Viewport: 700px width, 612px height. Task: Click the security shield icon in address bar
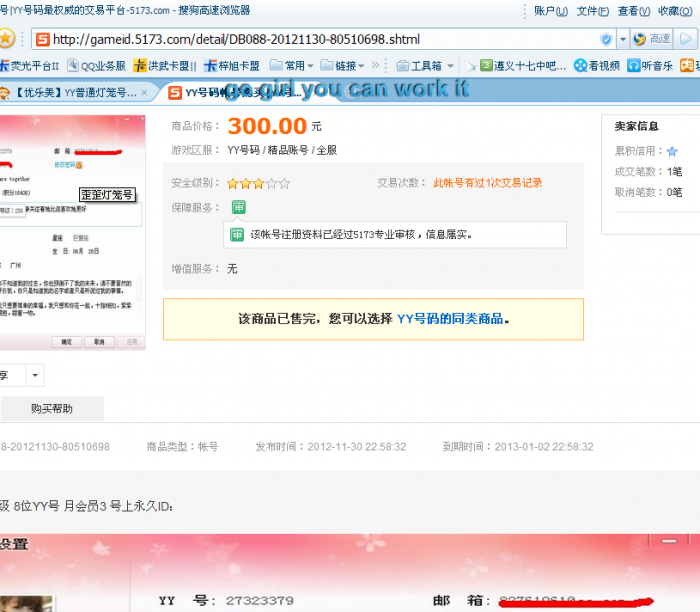click(x=606, y=39)
